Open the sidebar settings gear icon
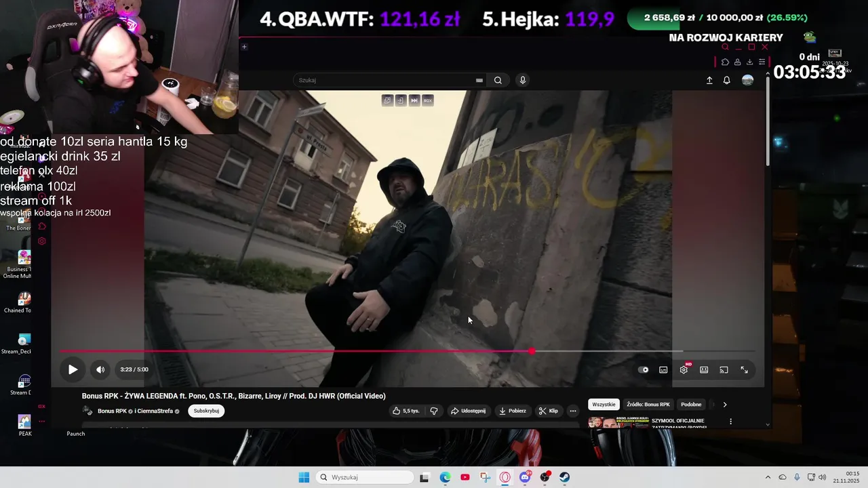868x488 pixels. (x=42, y=241)
